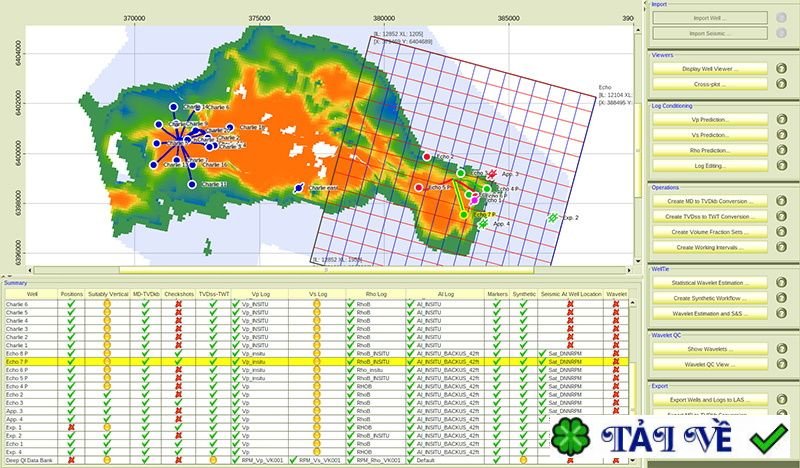Select the App. 3 red well symbol
The width and height of the screenshot is (800, 468).
point(491,175)
